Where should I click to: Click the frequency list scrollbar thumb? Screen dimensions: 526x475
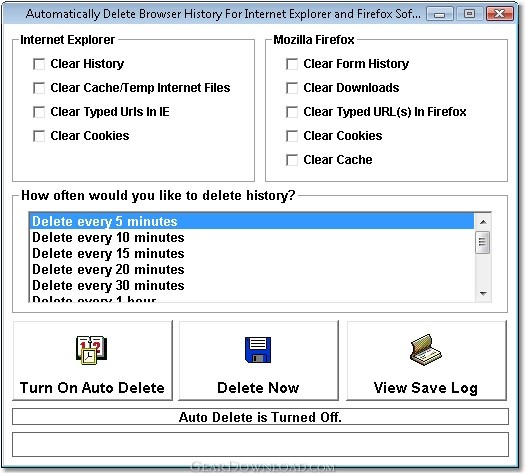483,242
